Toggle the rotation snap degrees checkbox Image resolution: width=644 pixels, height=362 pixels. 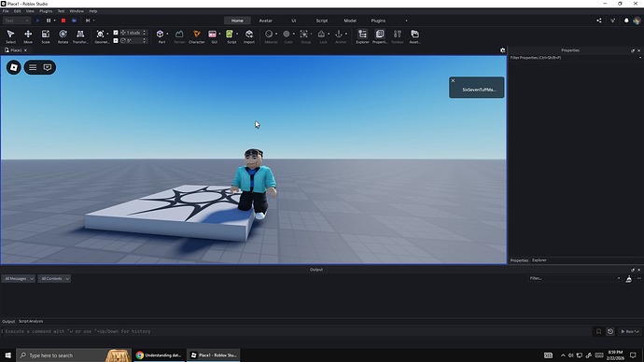(x=116, y=41)
